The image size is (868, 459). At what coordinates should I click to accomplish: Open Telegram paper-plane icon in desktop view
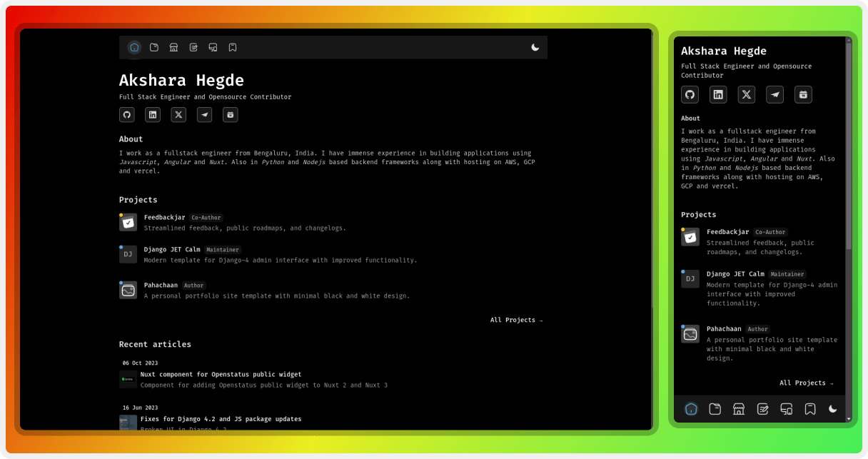click(x=205, y=114)
